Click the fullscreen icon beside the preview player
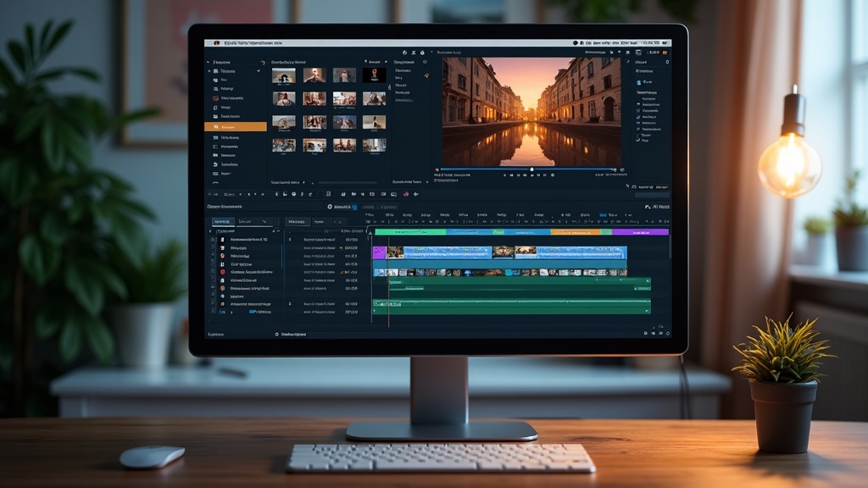The image size is (868, 488). [x=621, y=169]
